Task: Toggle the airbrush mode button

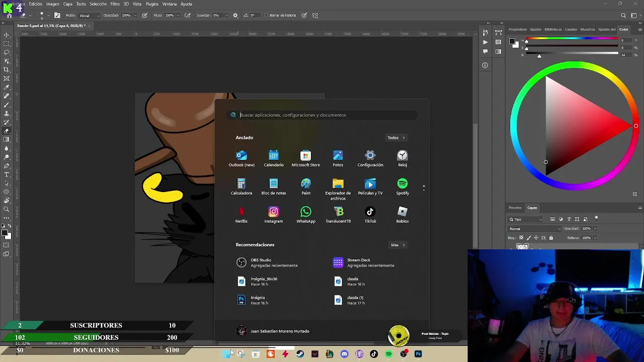Action: tap(188, 16)
